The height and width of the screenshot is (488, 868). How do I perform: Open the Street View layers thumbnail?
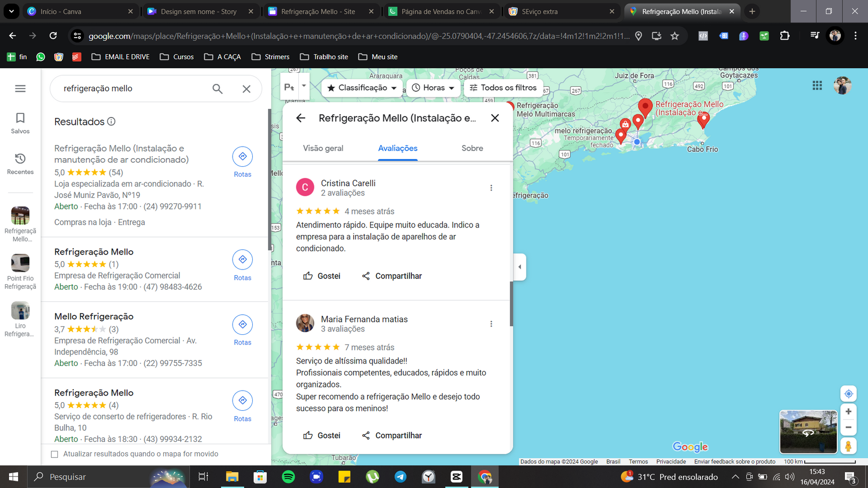pos(808,432)
